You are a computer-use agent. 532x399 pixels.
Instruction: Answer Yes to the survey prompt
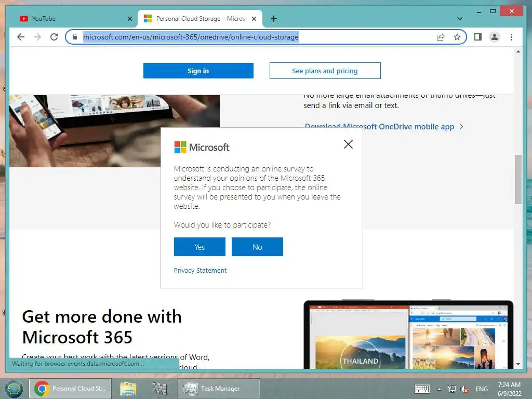point(199,247)
